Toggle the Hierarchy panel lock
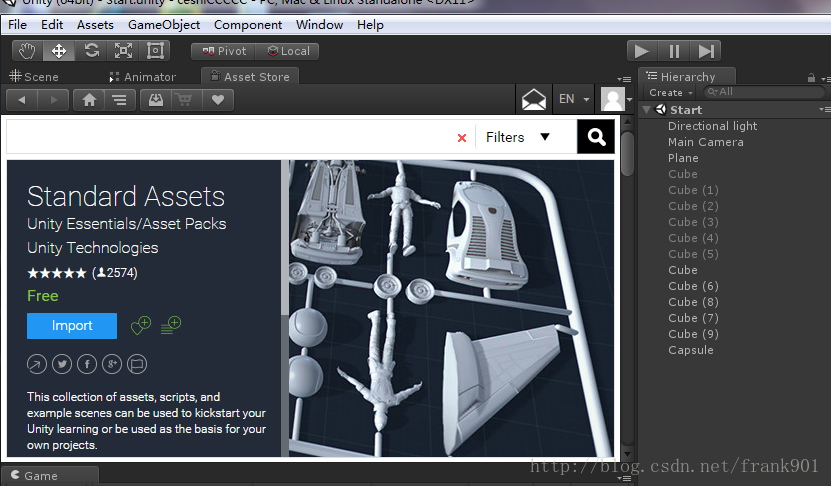This screenshot has height=486, width=831. [811, 78]
